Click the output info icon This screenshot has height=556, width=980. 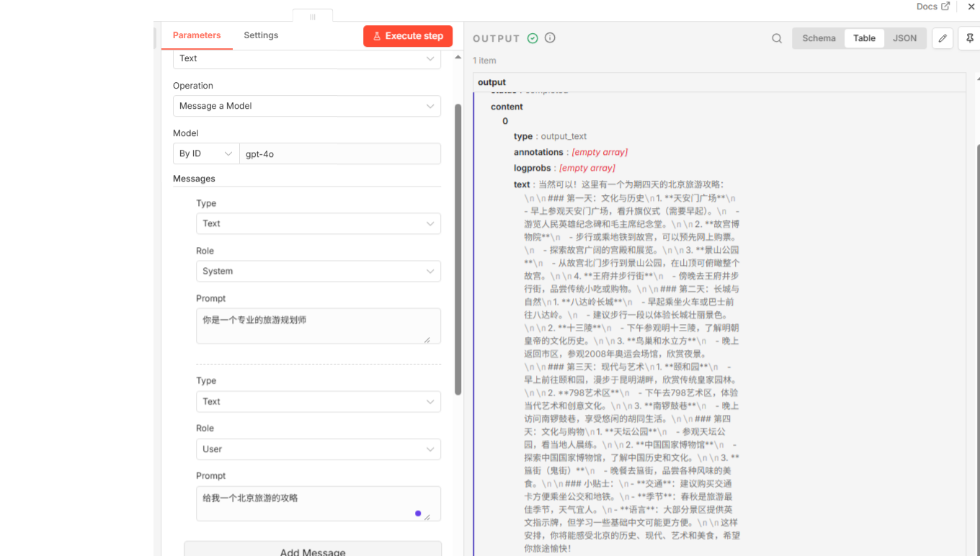pos(550,38)
